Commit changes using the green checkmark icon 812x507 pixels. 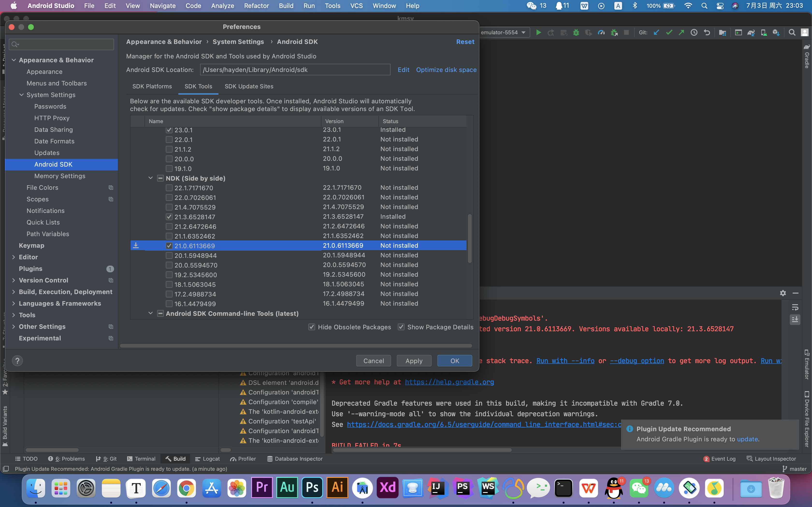click(x=669, y=32)
